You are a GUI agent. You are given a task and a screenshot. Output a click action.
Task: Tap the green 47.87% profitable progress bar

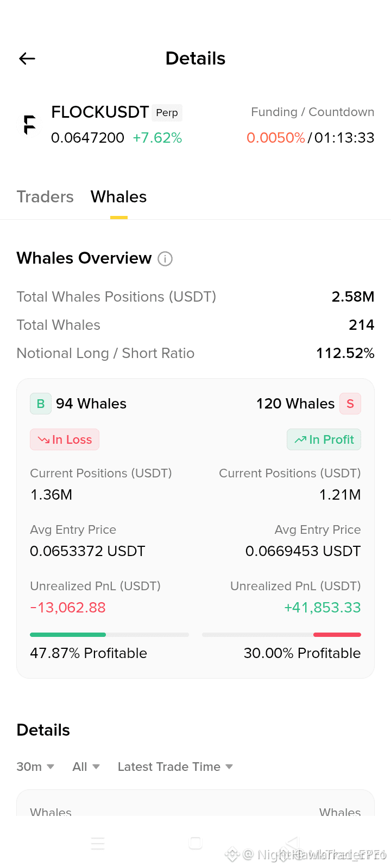pyautogui.click(x=109, y=634)
